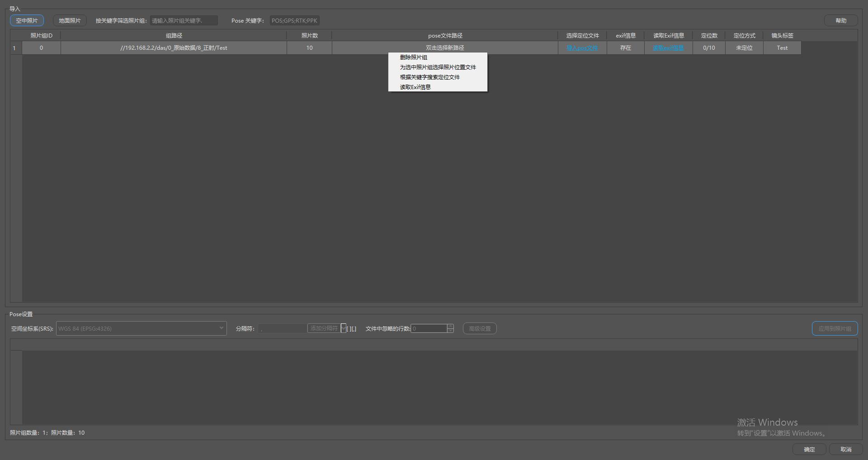
Task: Select the 双击选择新路径 cell
Action: 445,48
